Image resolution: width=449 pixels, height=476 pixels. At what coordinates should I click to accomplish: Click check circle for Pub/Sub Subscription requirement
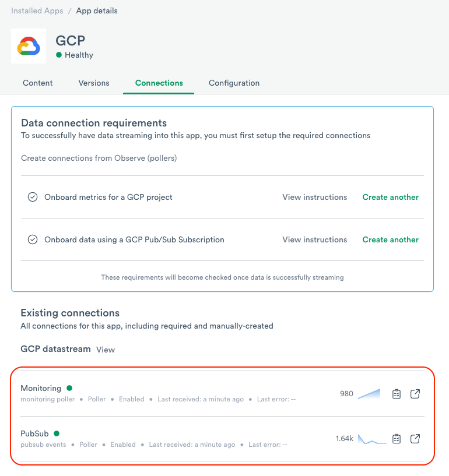coord(33,239)
